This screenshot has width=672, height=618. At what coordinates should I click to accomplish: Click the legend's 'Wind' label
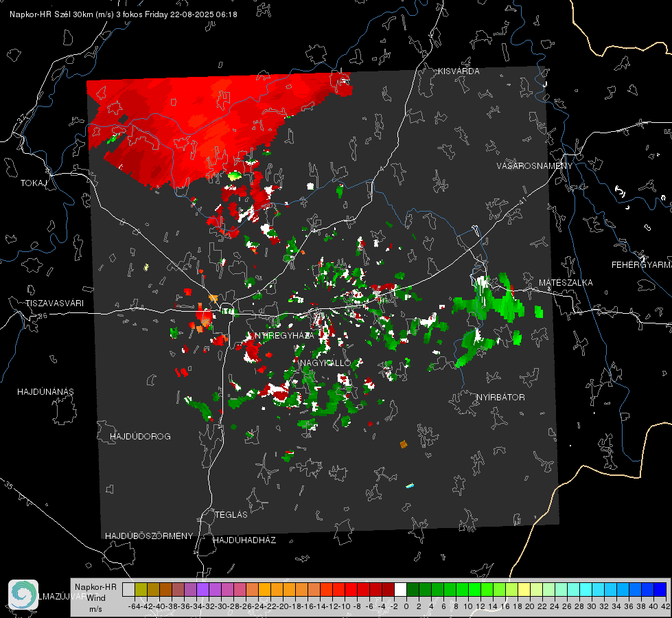pyautogui.click(x=96, y=597)
